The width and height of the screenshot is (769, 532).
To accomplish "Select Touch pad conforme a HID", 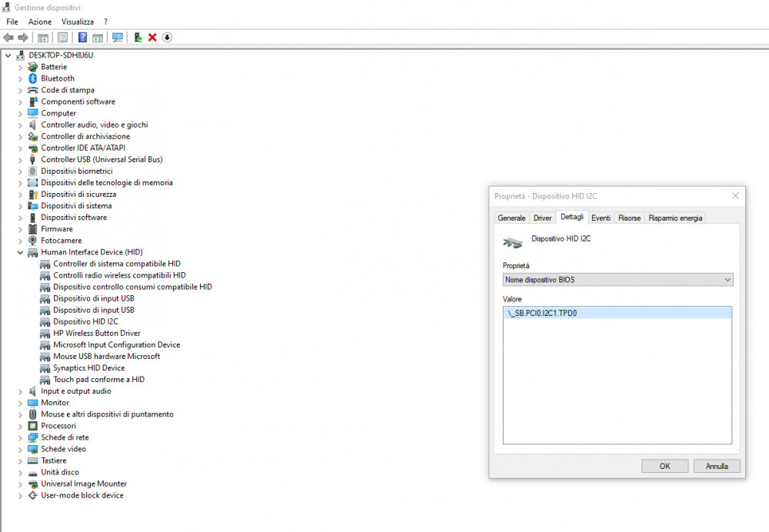I will [x=98, y=380].
